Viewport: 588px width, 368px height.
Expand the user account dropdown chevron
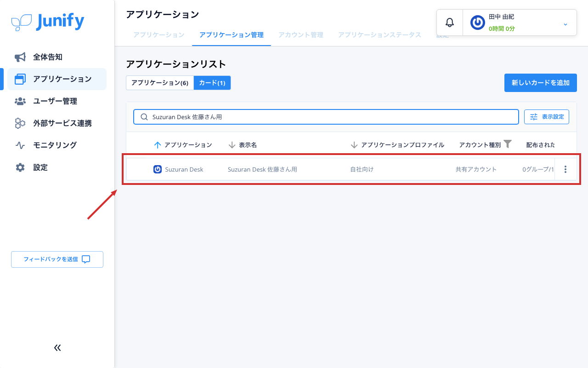(x=565, y=24)
